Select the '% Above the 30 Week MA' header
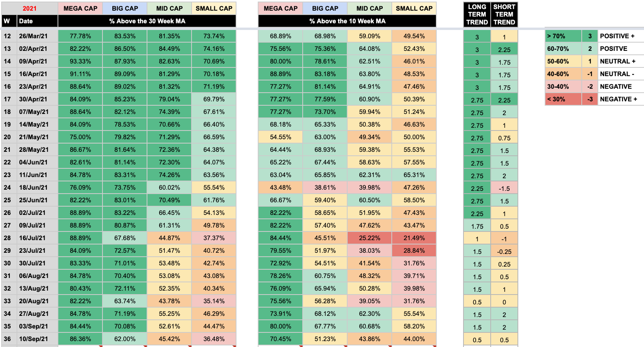This screenshot has width=644, height=347. (x=147, y=21)
